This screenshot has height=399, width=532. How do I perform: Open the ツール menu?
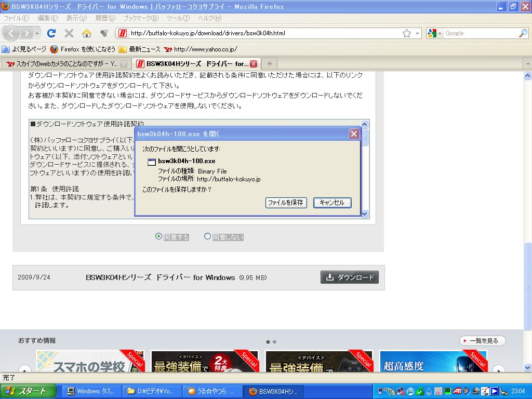(x=178, y=18)
